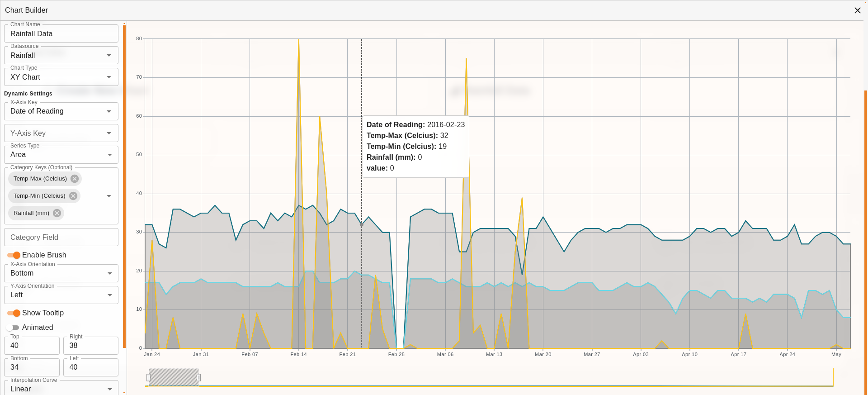Viewport: 868px width, 395px height.
Task: Delete the Rainfall (mm) category chip
Action: click(x=57, y=213)
